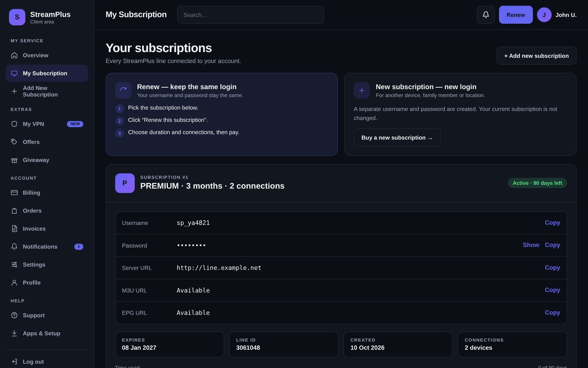
Task: Click the sp_ya4821 username value
Action: (x=193, y=223)
